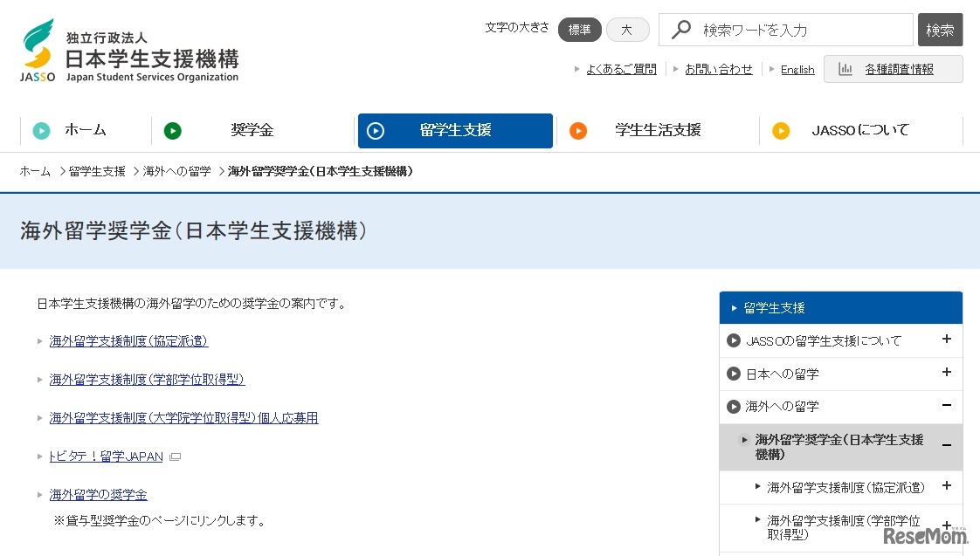Follow the 海外留学支援制度（協定派遣） content link
Viewport: 980px width, 556px height.
128,340
